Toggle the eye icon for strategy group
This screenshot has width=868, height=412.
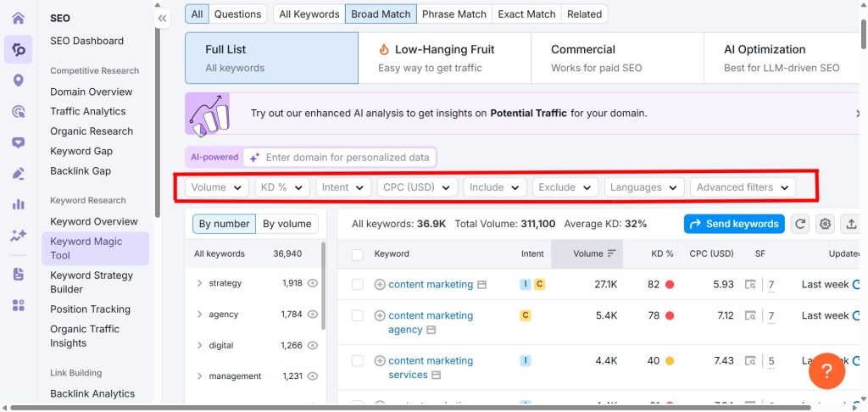[313, 283]
